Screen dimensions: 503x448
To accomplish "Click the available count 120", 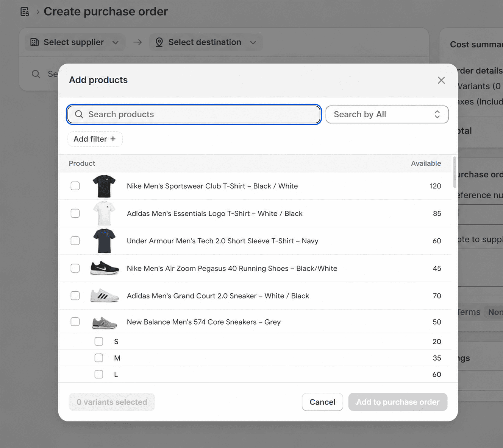I will 436,186.
